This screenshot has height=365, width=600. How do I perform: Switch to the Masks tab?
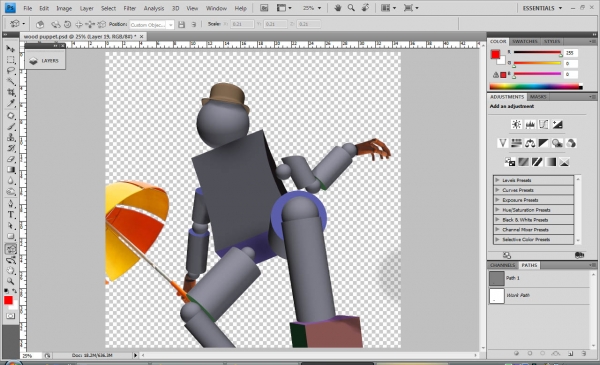click(x=538, y=97)
